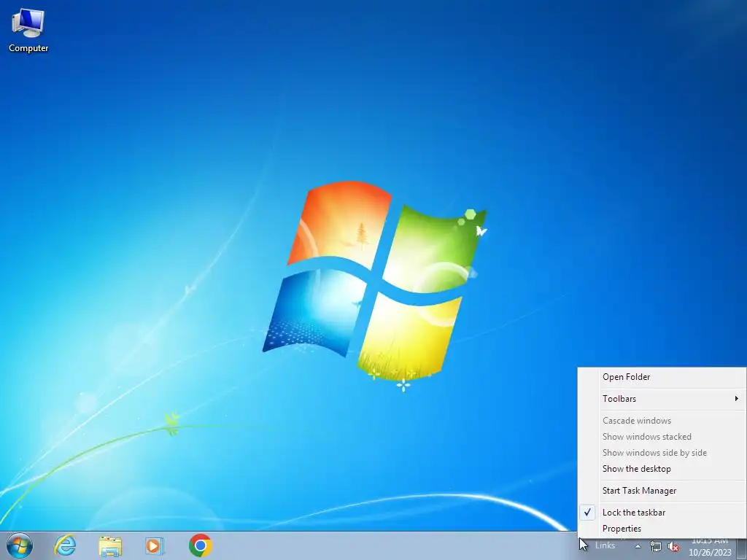Choose Show windows side by side
Screen dimensions: 747x560
pos(662,453)
